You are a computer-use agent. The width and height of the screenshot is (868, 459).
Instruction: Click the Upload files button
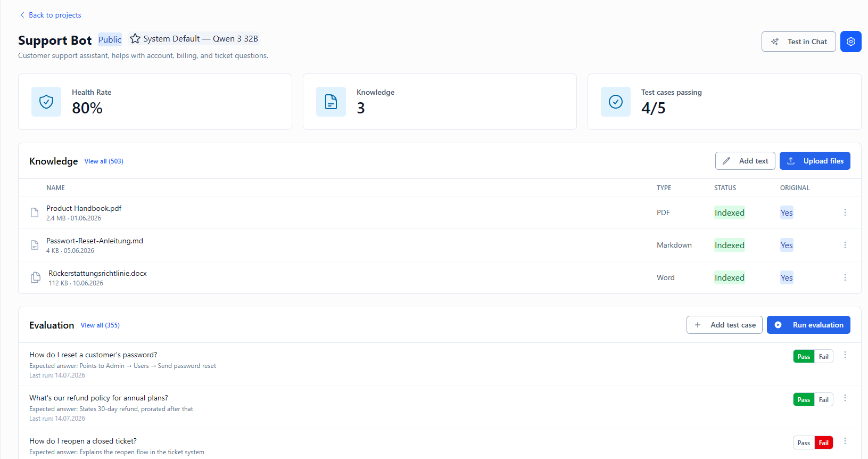pyautogui.click(x=815, y=161)
